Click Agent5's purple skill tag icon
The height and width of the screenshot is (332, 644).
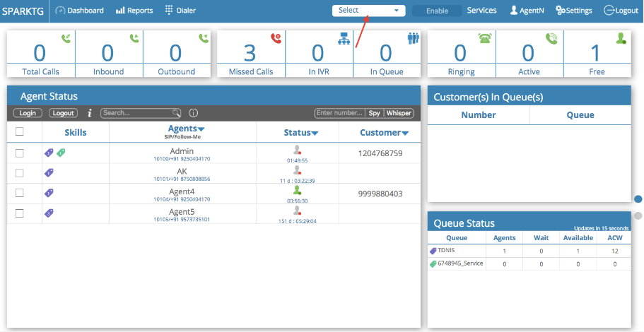coord(49,213)
